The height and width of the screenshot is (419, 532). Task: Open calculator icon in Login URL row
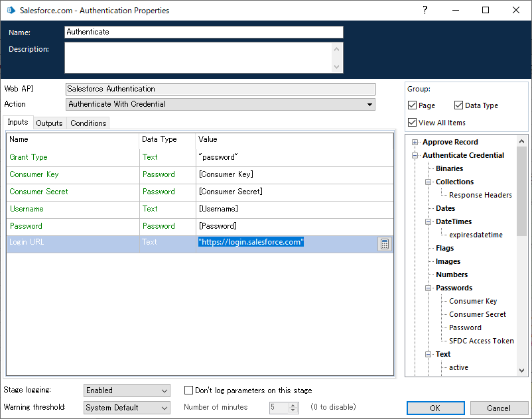point(385,244)
